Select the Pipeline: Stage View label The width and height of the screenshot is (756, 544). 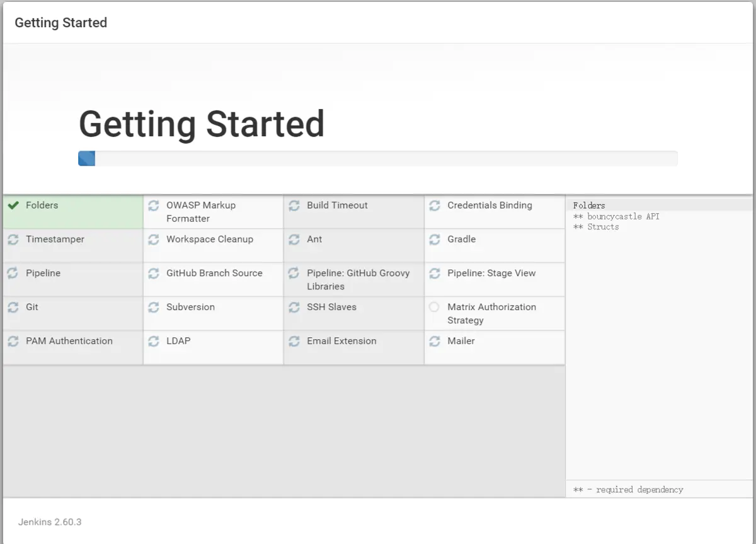pos(491,273)
